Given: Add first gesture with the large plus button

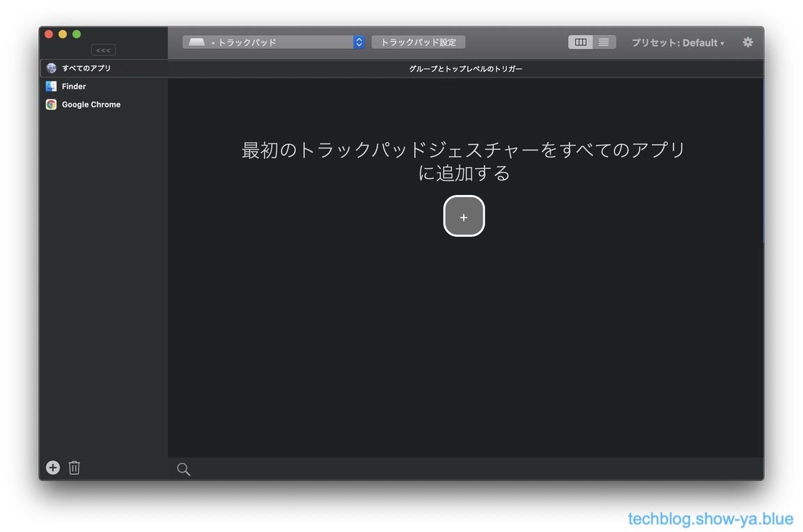Looking at the screenshot, I should coord(464,217).
